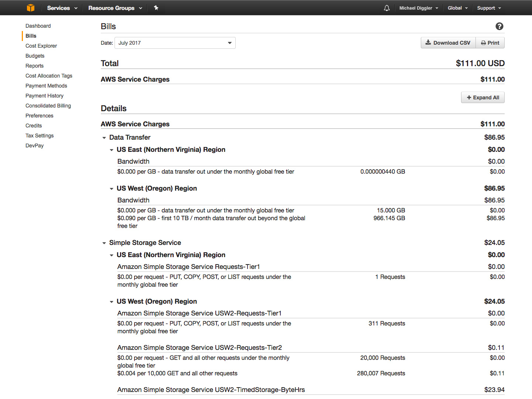Click the 0.000000440 GB usage value
This screenshot has height=399, width=532.
[x=383, y=171]
